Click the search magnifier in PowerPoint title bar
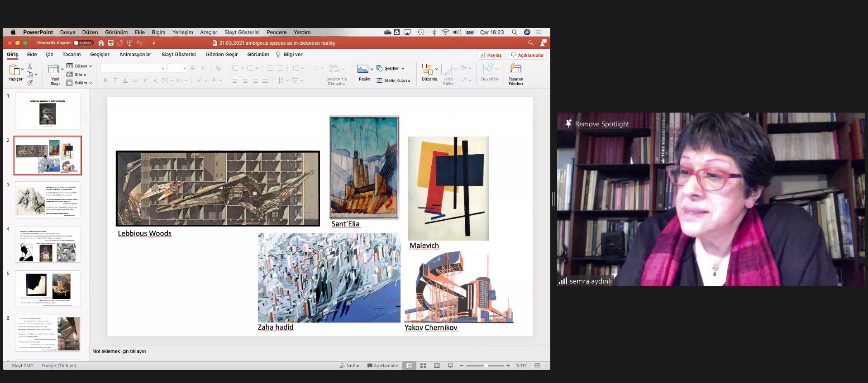 [x=531, y=43]
